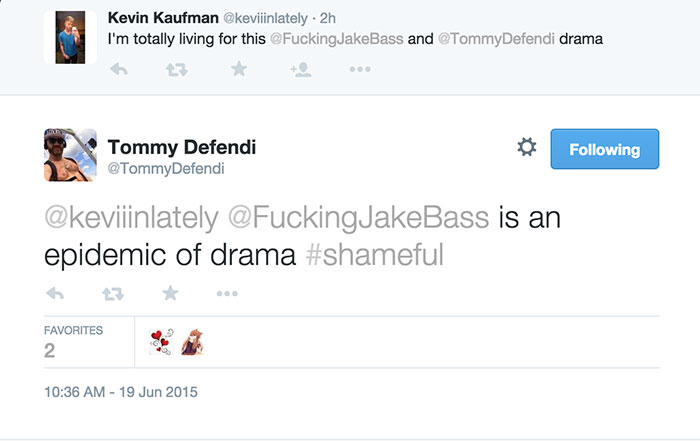
Task: Reply to Tommy Defendi's tweet
Action: [x=56, y=293]
